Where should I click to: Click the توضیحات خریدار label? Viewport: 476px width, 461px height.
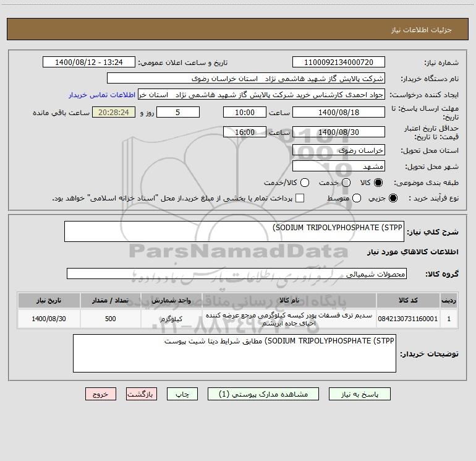pos(429,354)
